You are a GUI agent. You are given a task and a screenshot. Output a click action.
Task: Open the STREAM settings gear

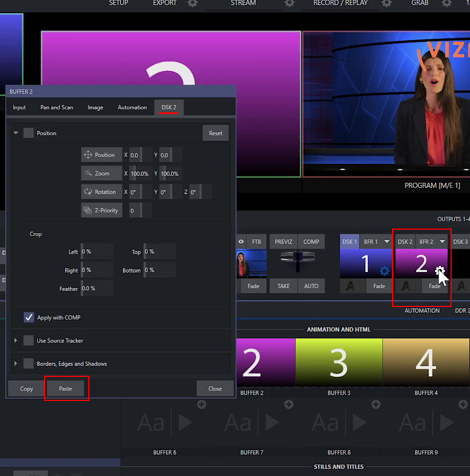coord(289,3)
